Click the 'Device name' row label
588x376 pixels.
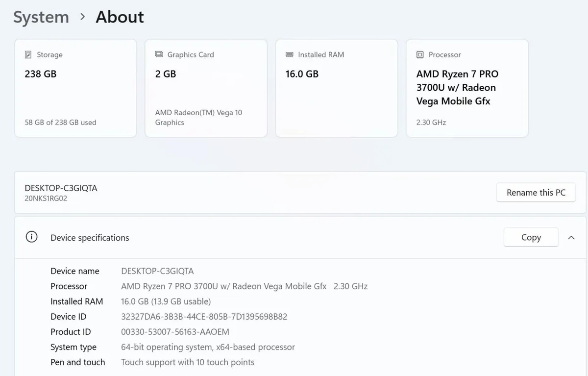75,271
